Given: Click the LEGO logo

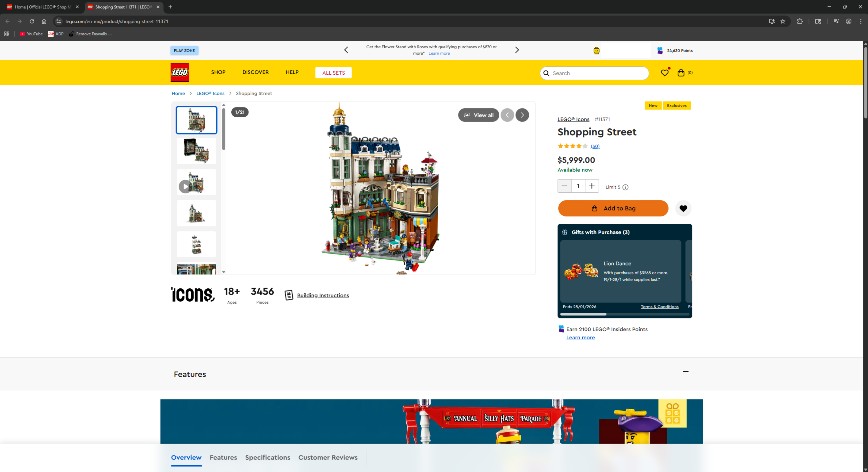Looking at the screenshot, I should click(x=180, y=72).
